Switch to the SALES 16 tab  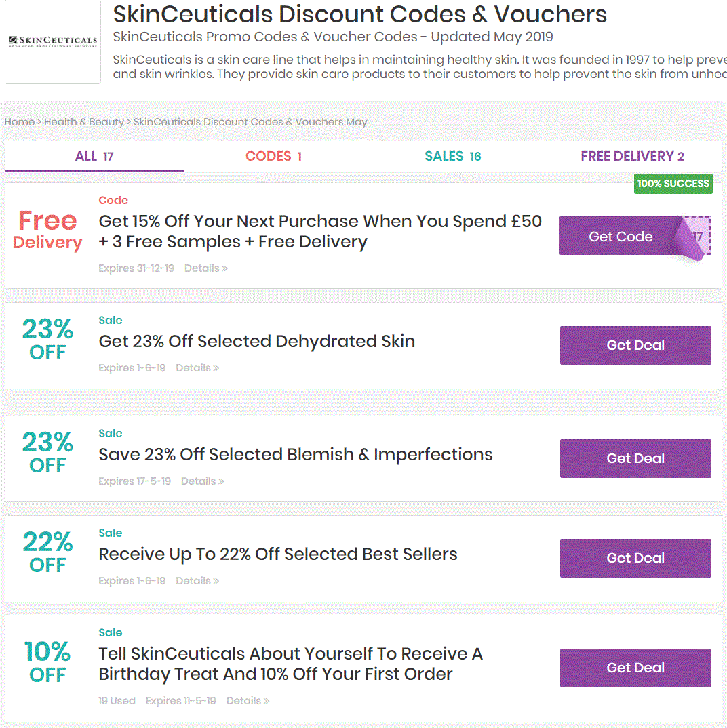pyautogui.click(x=452, y=157)
